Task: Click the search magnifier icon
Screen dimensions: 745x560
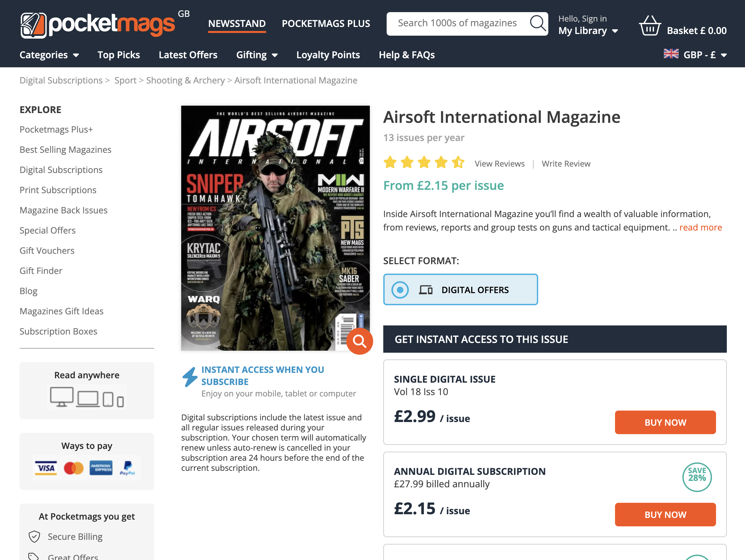Action: pos(538,23)
